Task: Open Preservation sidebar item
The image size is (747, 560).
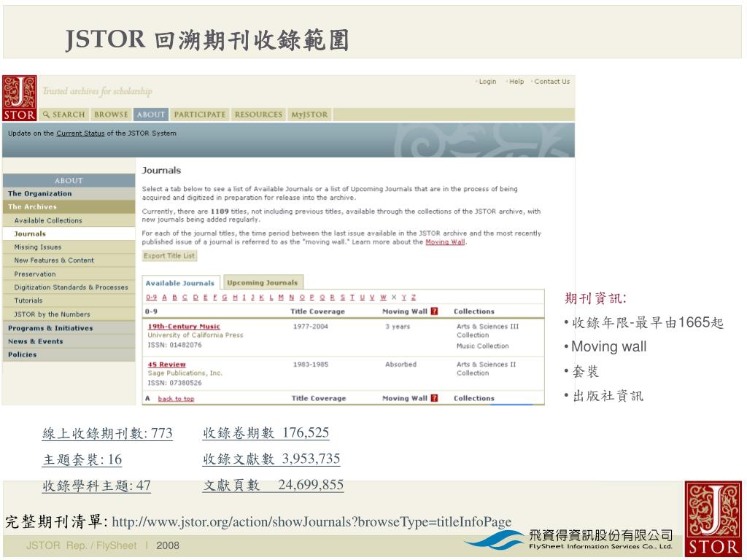Action: (69, 274)
